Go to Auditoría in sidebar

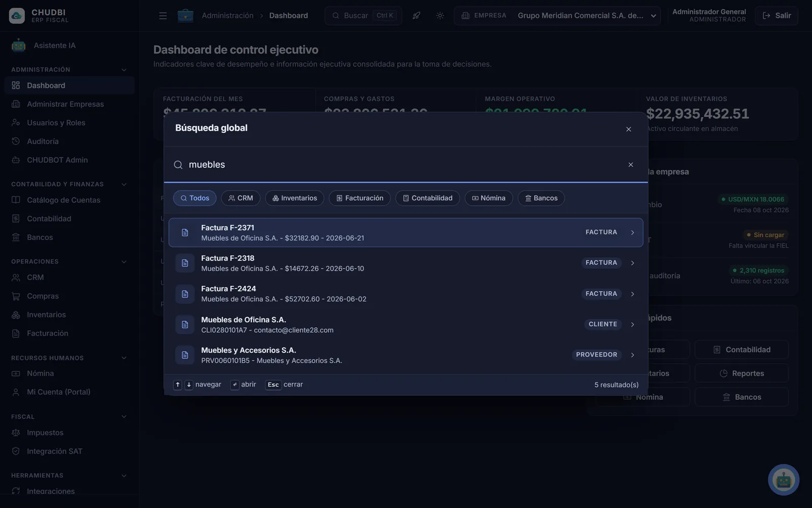(69, 141)
